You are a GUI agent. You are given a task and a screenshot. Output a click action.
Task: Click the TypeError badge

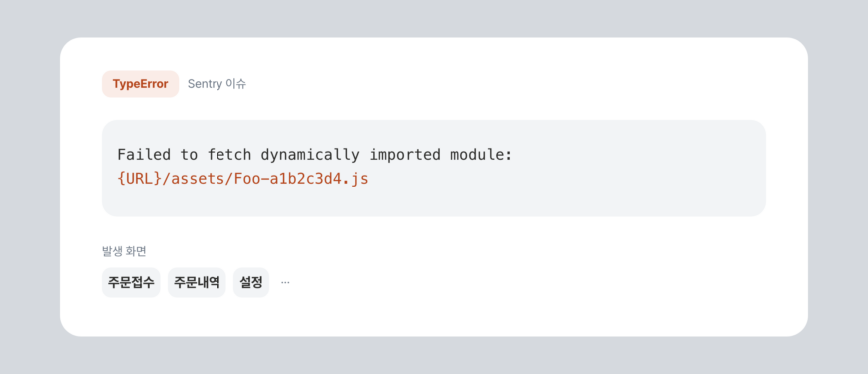click(x=140, y=84)
